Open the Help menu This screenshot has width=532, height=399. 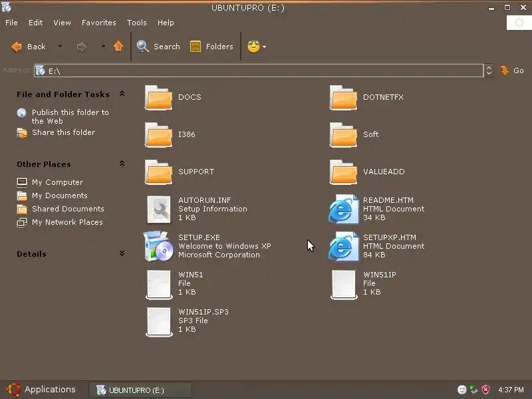click(x=166, y=23)
